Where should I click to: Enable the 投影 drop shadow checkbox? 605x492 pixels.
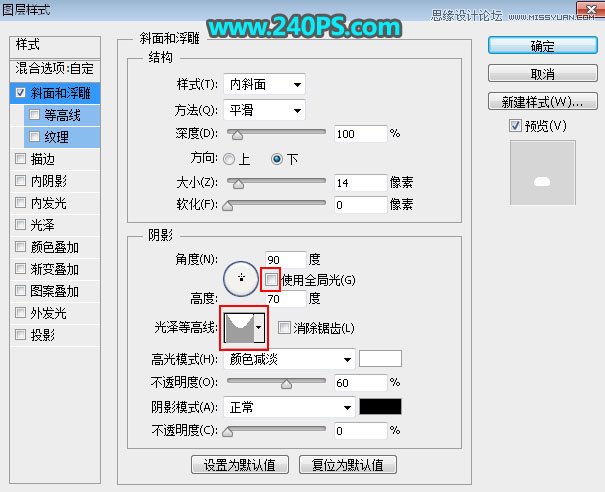[x=20, y=335]
